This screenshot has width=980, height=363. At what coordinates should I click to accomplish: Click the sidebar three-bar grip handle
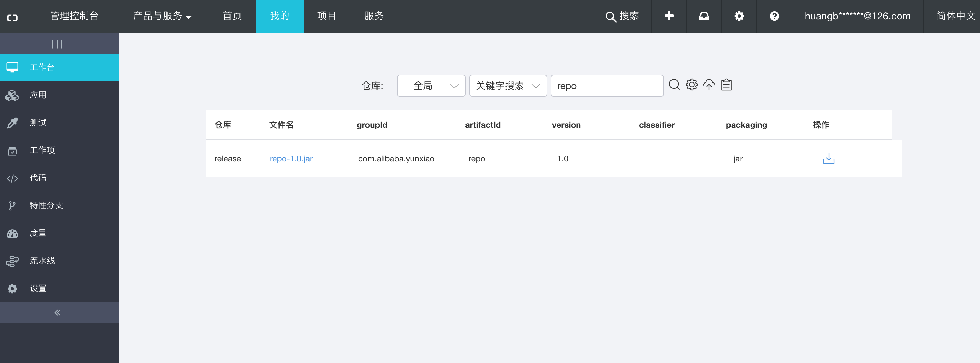pyautogui.click(x=57, y=44)
